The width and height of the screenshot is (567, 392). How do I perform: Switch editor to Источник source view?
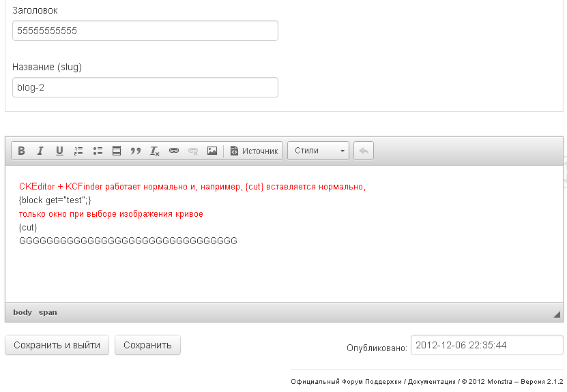(x=254, y=151)
